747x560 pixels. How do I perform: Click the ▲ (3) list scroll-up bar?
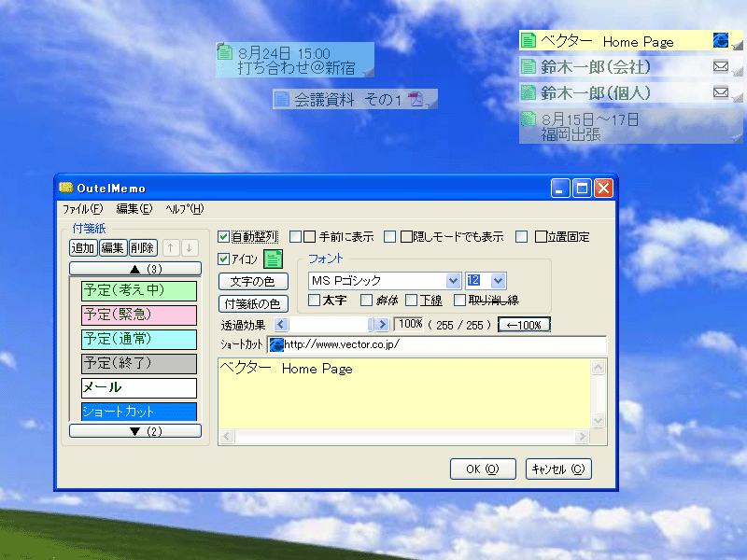(x=135, y=269)
